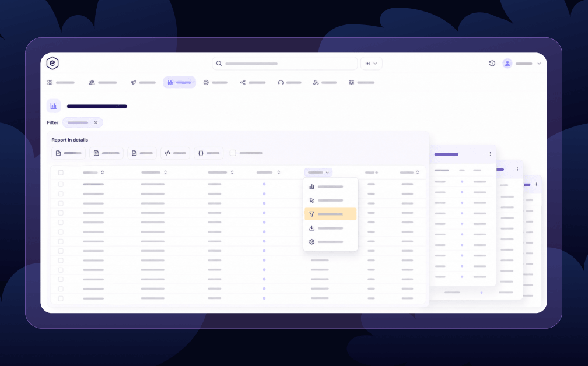588x366 pixels.
Task: Tick the first table row checkbox
Action: click(x=61, y=184)
